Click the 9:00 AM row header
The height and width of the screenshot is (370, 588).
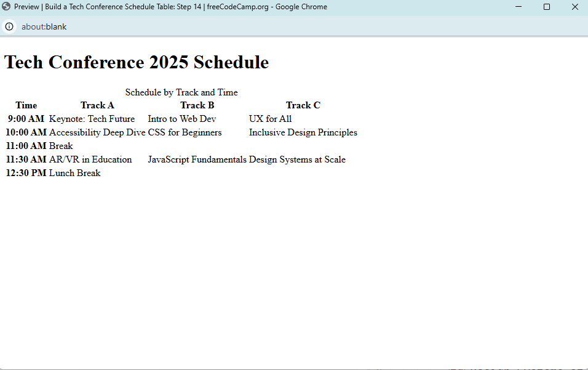pyautogui.click(x=26, y=119)
